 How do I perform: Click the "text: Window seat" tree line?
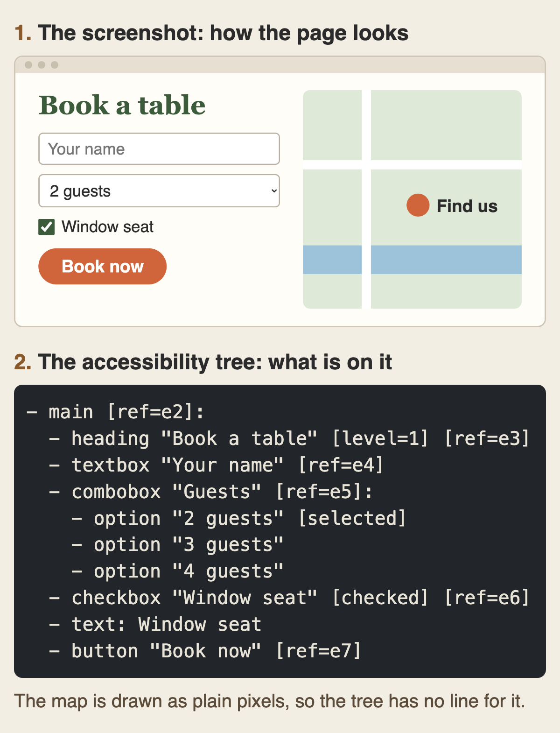click(155, 625)
